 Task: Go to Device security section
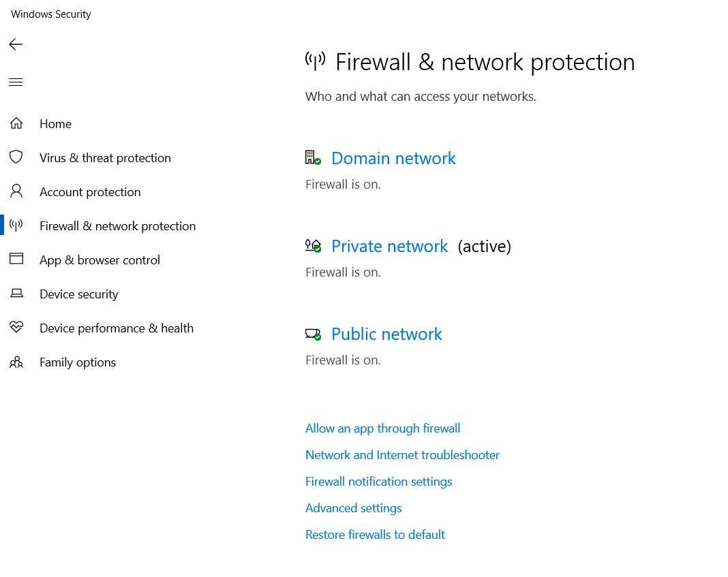click(x=79, y=294)
